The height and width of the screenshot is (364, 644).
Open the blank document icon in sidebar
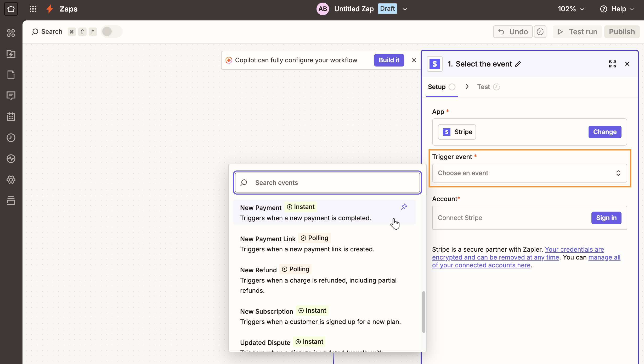(x=11, y=75)
